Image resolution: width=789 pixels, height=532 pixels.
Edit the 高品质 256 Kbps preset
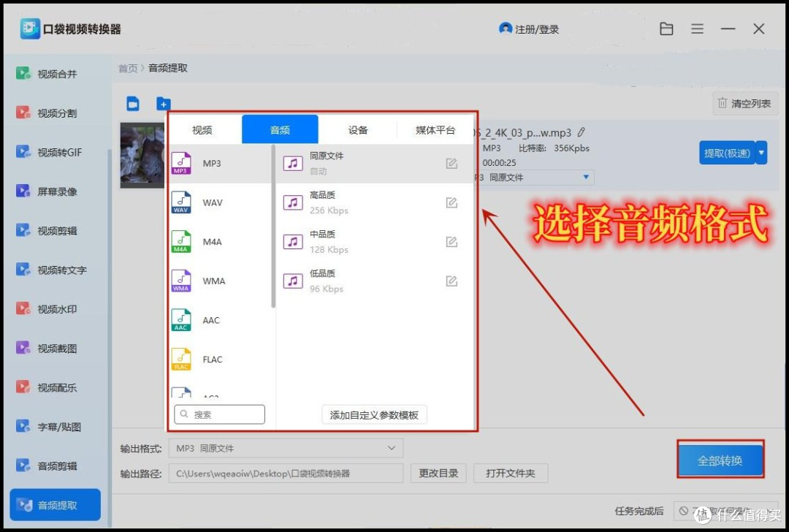(x=451, y=202)
